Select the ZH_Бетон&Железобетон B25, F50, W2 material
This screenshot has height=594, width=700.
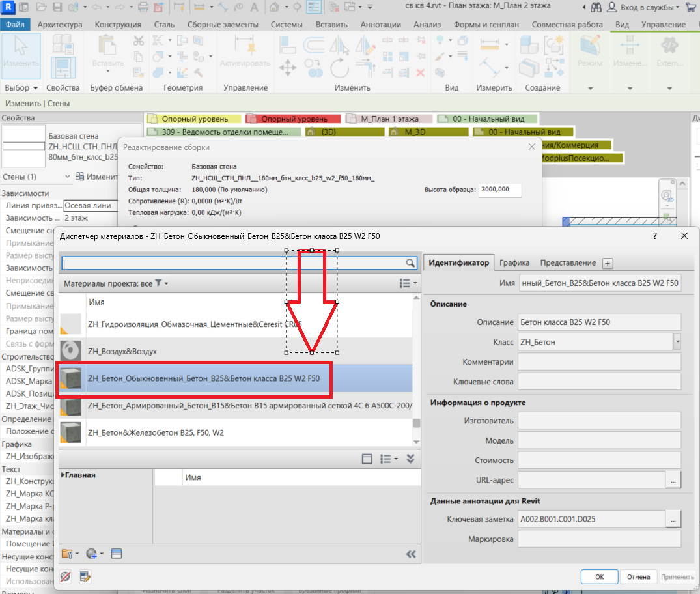(x=235, y=432)
